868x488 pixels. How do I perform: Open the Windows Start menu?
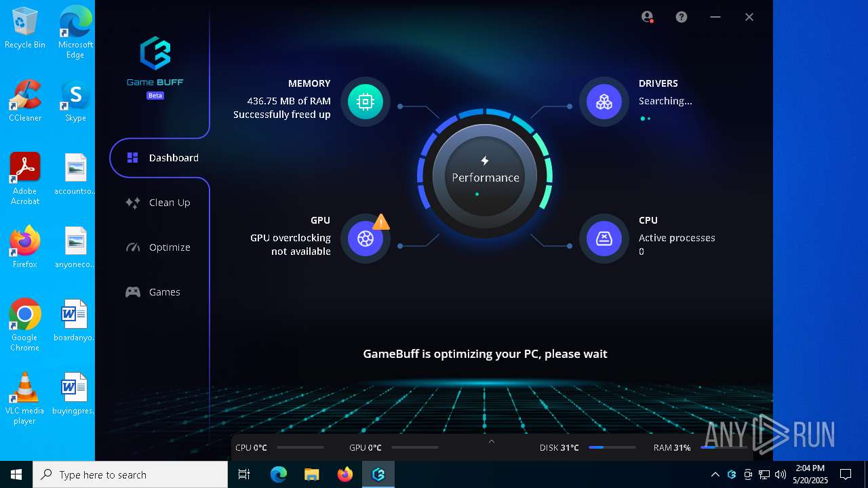point(16,474)
